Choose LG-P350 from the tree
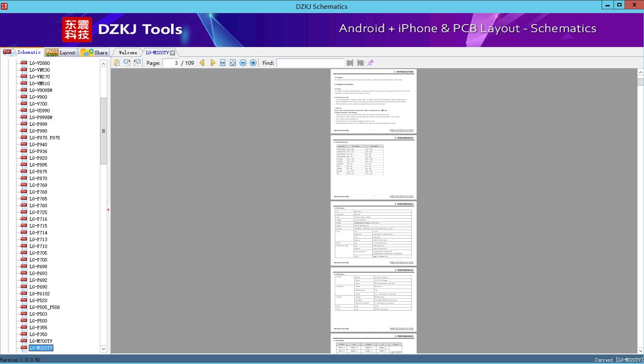Screen dimensions: 644x364 pos(38,334)
